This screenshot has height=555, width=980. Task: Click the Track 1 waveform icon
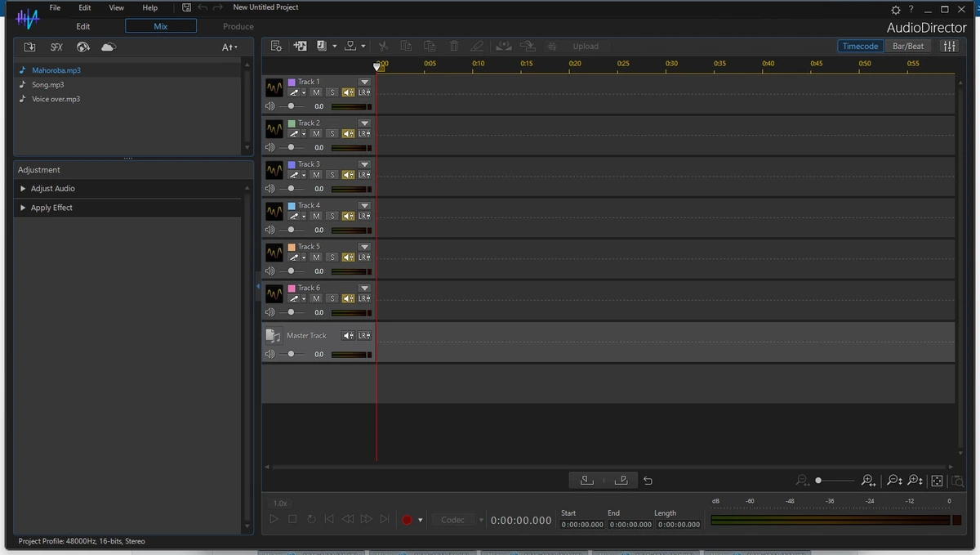[274, 87]
